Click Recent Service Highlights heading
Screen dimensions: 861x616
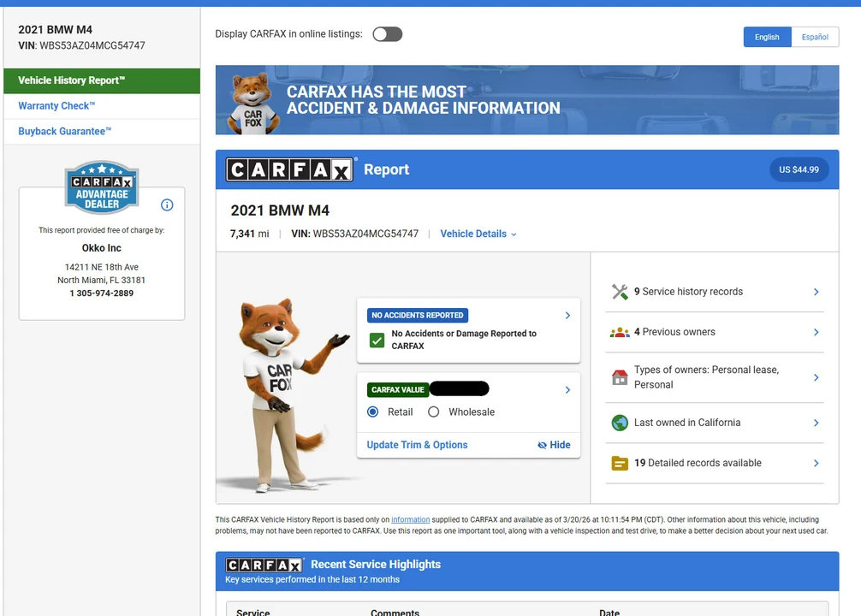click(376, 565)
